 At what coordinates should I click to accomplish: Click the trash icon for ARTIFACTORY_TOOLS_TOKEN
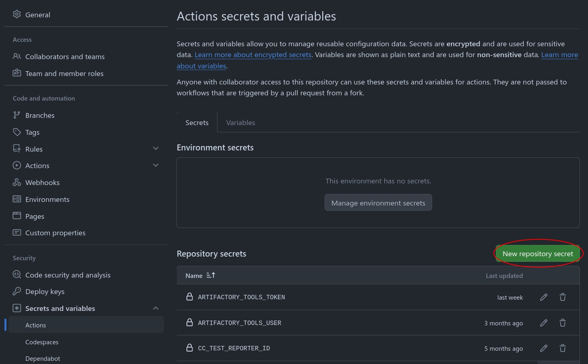point(563,297)
